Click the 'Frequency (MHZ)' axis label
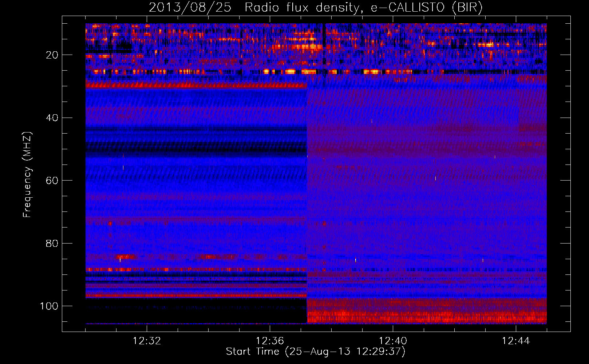Screen dimensions: 589x364 (27, 175)
